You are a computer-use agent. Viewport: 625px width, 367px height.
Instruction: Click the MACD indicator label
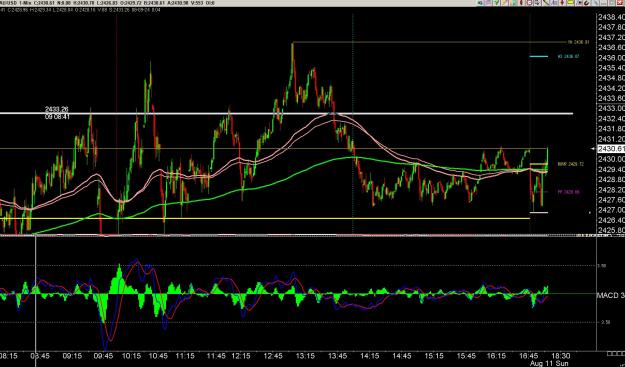point(611,296)
